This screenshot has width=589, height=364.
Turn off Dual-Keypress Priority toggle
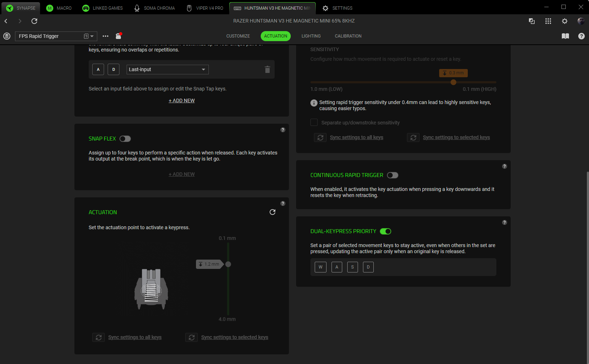tap(386, 231)
